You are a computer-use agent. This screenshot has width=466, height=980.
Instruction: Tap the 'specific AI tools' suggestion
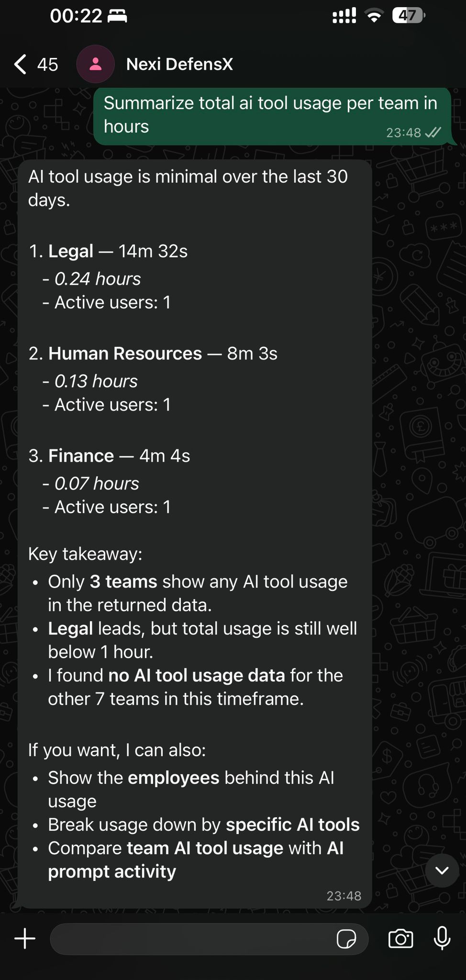pos(292,824)
